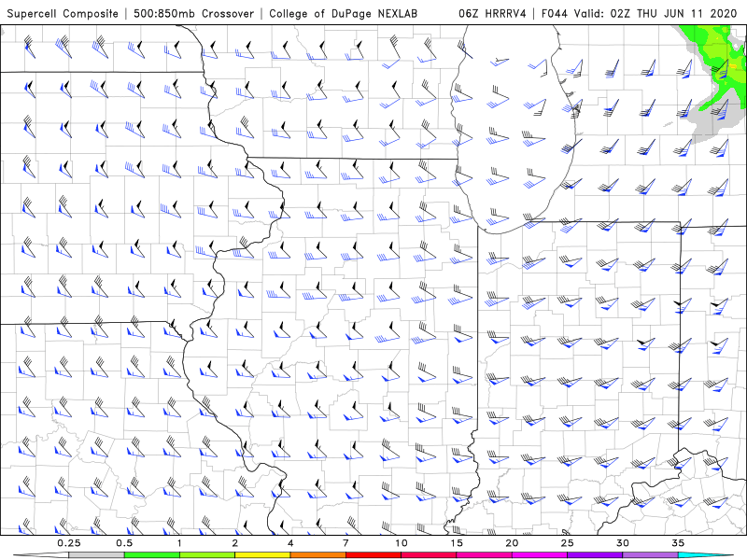Click 'College of DuPage NEXLAB' text

[343, 14]
